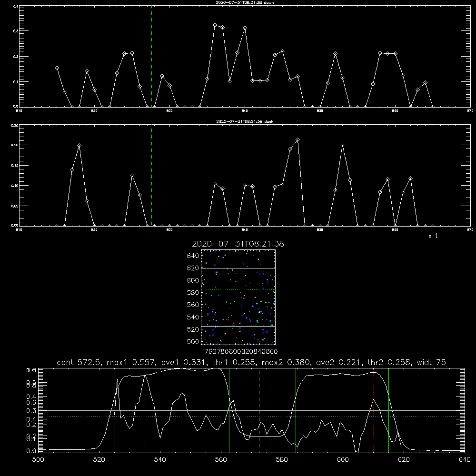Click the green vertical line near 563 in the bottom plot

229,410
